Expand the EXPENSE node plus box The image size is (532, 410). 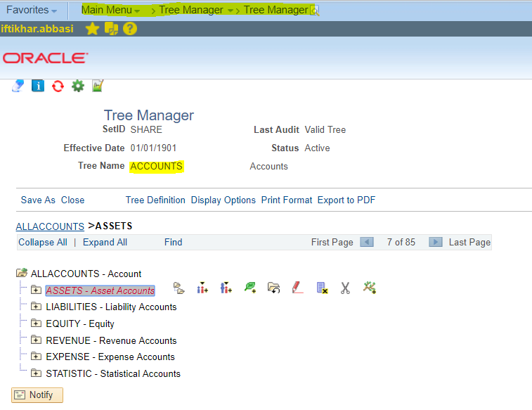(x=36, y=357)
